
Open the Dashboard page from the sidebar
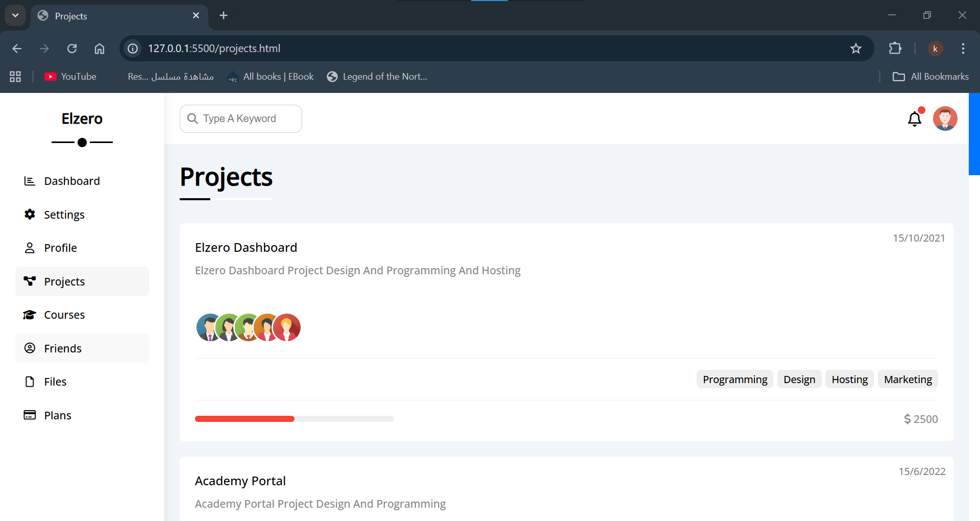click(x=29, y=181)
